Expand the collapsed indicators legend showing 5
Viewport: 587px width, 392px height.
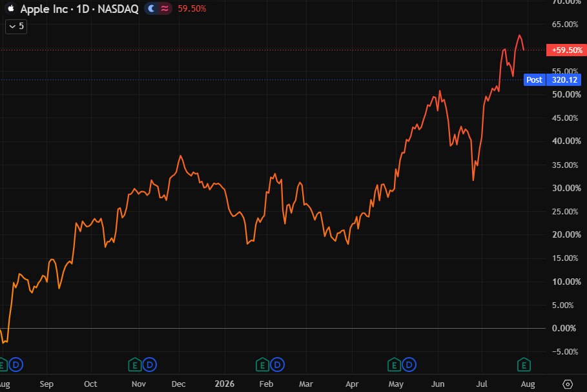pyautogui.click(x=16, y=26)
